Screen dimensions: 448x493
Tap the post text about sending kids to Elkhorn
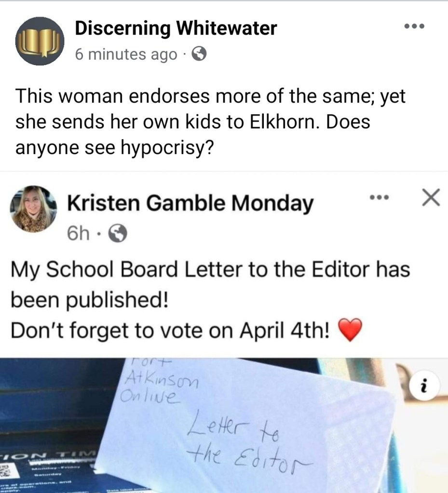(210, 121)
